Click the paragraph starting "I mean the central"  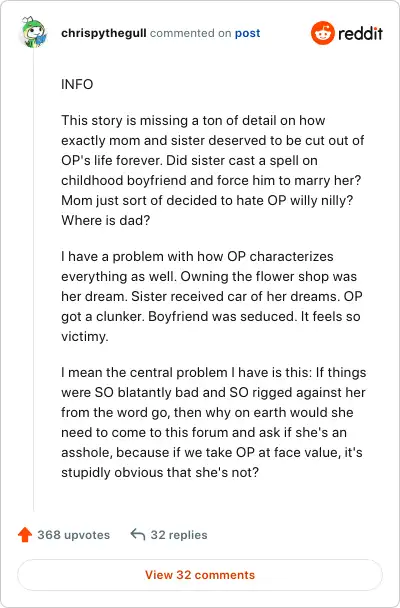[214, 422]
